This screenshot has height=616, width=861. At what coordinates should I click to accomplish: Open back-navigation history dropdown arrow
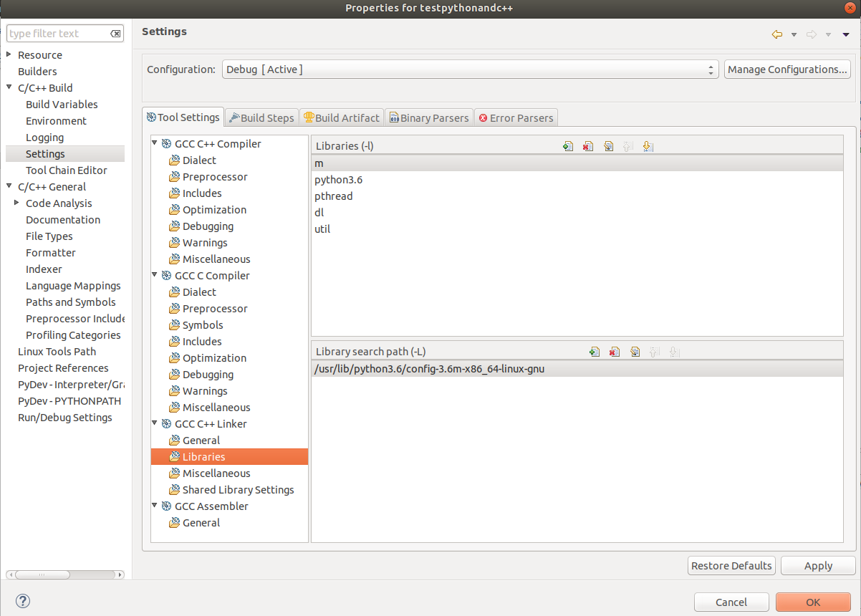point(794,34)
